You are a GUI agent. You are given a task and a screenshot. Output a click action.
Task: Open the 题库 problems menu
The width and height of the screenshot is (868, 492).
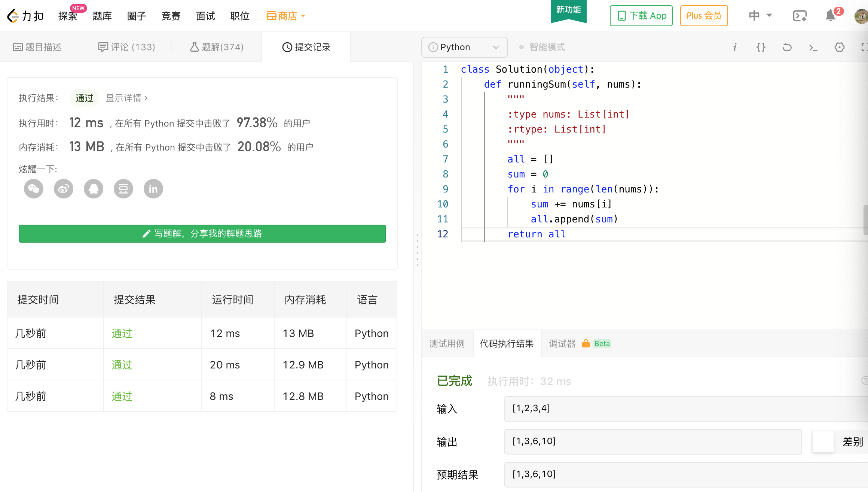[102, 16]
